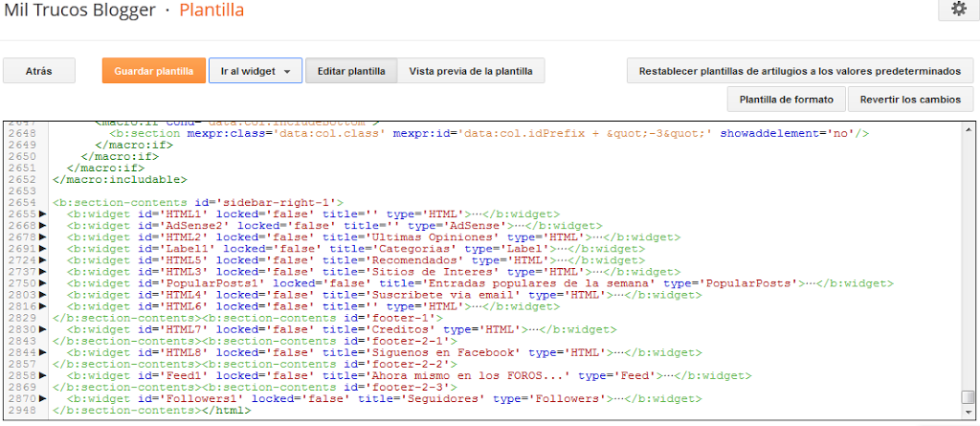Image resolution: width=980 pixels, height=426 pixels.
Task: Open the Ir al widget dropdown
Action: click(x=255, y=71)
